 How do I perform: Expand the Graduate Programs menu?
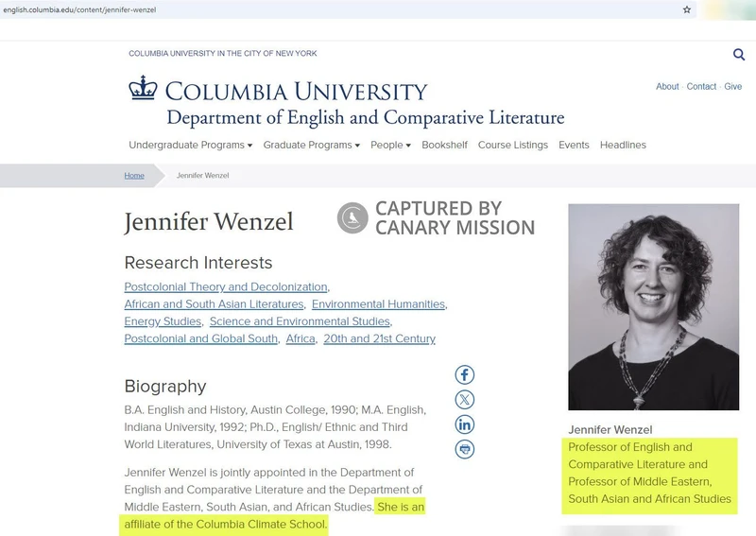click(x=312, y=145)
